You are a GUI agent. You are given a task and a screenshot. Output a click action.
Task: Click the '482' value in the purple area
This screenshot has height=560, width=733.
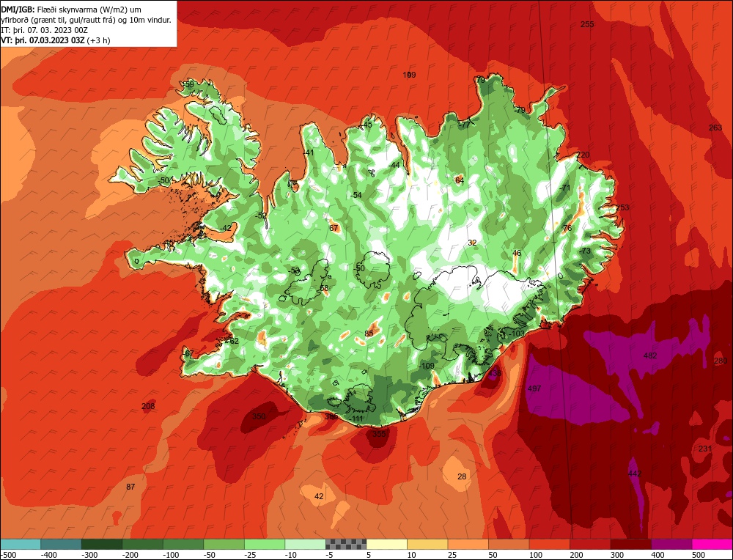tap(649, 355)
